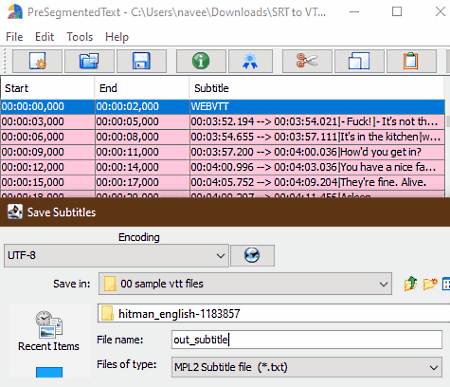Click the green information toolbar icon
Viewport: 450px width, 387px height.
pos(201,61)
